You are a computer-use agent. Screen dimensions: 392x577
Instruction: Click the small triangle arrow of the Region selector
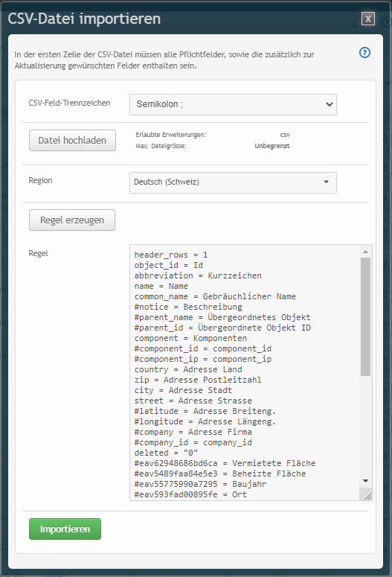pyautogui.click(x=327, y=182)
